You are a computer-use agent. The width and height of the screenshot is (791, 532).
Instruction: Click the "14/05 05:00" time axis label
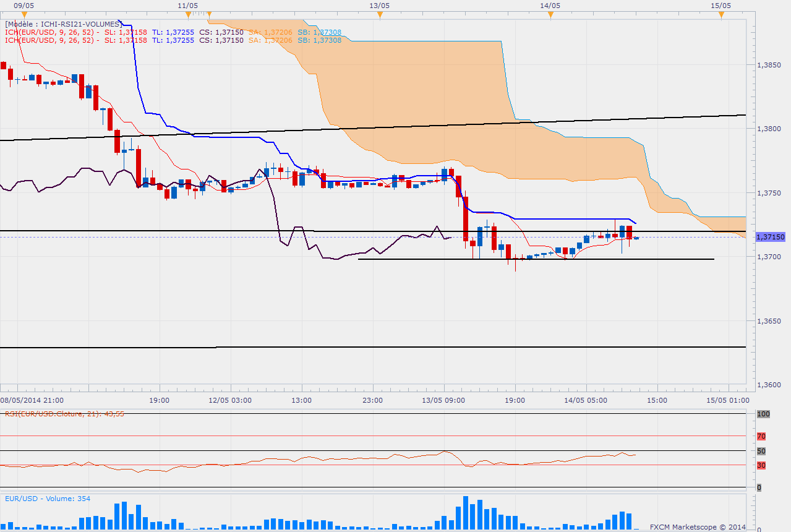(585, 400)
